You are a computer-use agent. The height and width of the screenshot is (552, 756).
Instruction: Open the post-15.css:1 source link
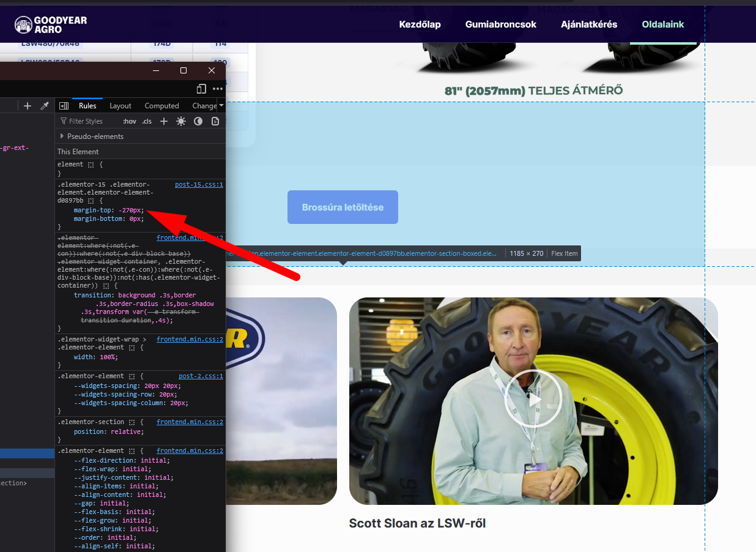(x=199, y=184)
